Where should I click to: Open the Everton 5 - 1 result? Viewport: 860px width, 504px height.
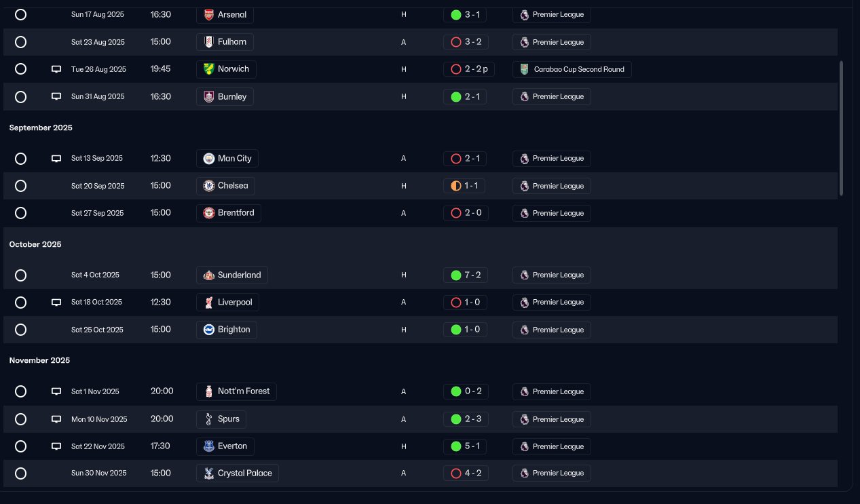pyautogui.click(x=465, y=446)
